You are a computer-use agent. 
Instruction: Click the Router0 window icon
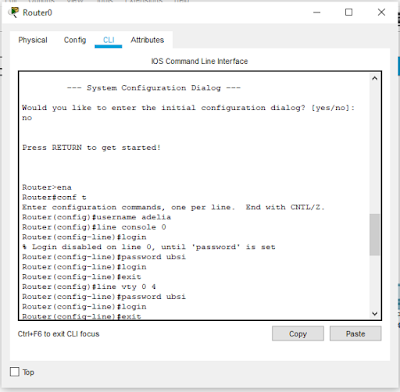pos(14,12)
